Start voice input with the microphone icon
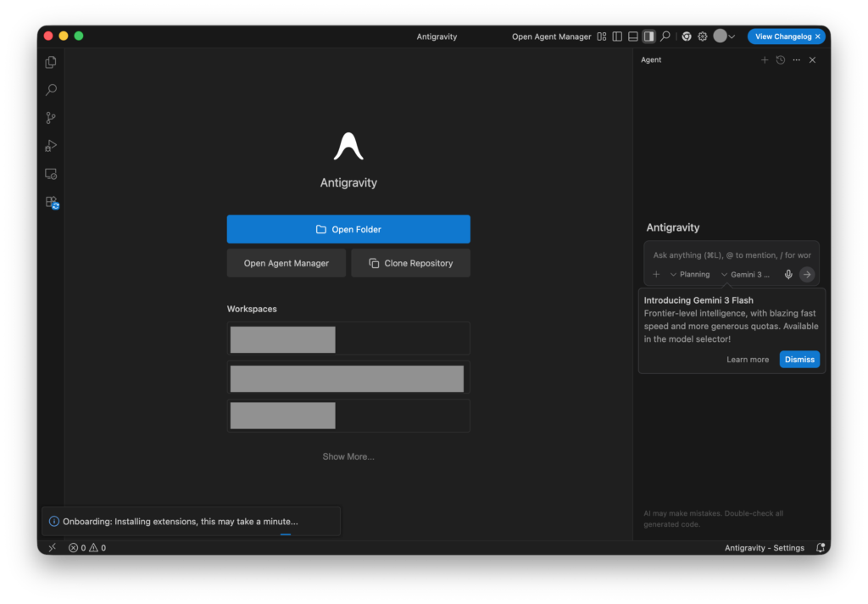This screenshot has width=868, height=604. click(x=788, y=275)
